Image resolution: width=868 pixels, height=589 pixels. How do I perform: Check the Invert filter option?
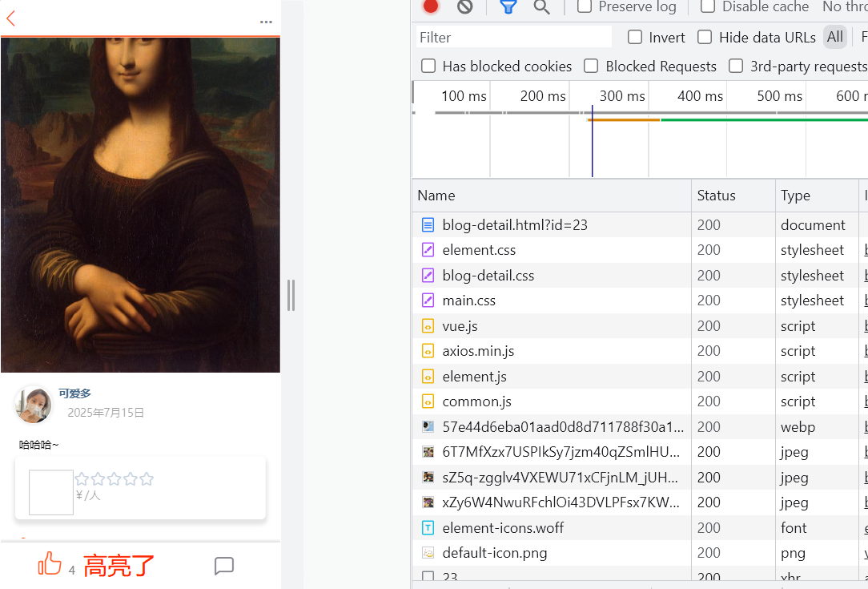pos(635,37)
